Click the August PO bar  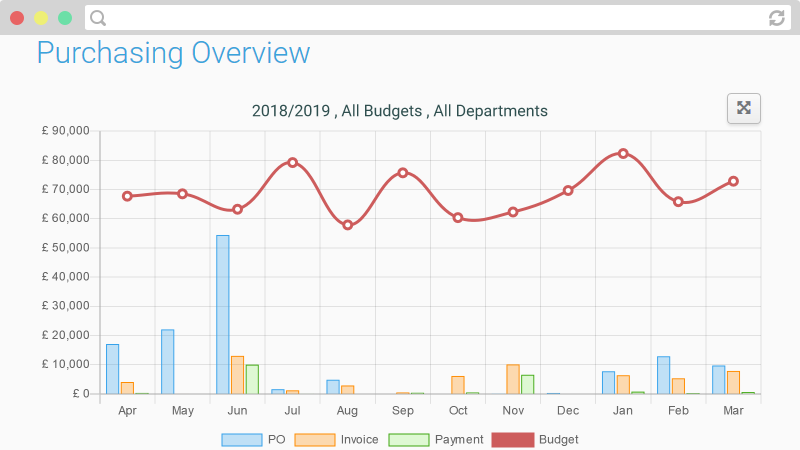click(x=333, y=387)
